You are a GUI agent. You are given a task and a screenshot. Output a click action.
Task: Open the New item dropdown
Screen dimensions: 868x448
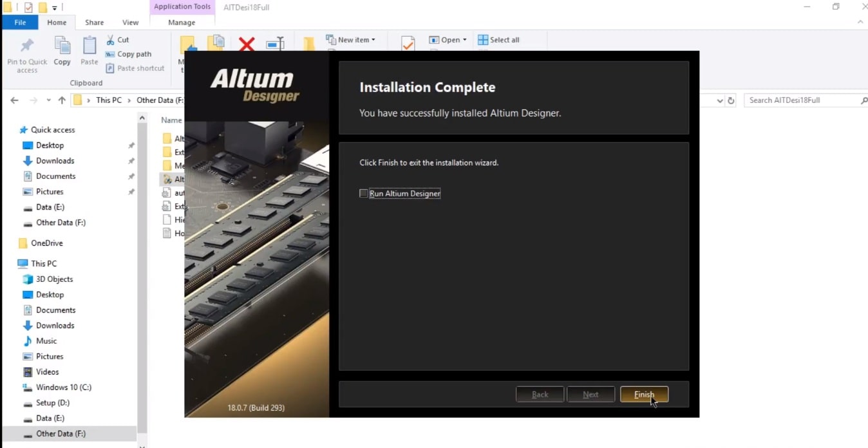tap(351, 40)
